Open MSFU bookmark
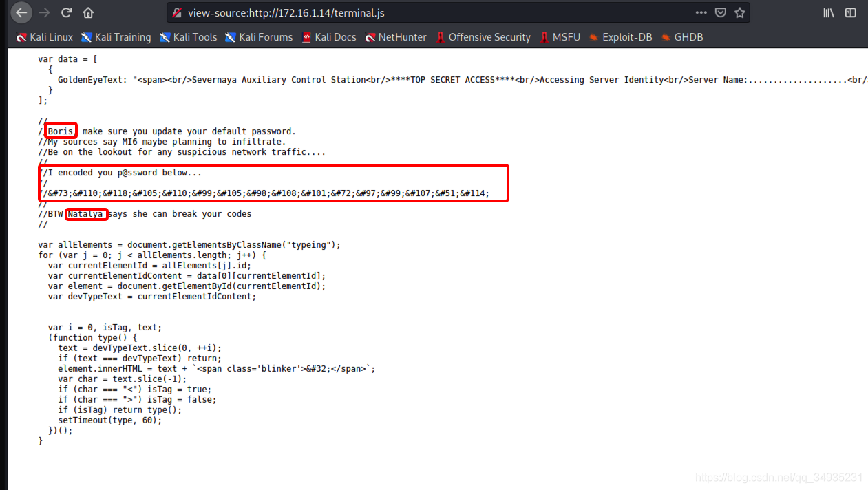 click(x=560, y=37)
